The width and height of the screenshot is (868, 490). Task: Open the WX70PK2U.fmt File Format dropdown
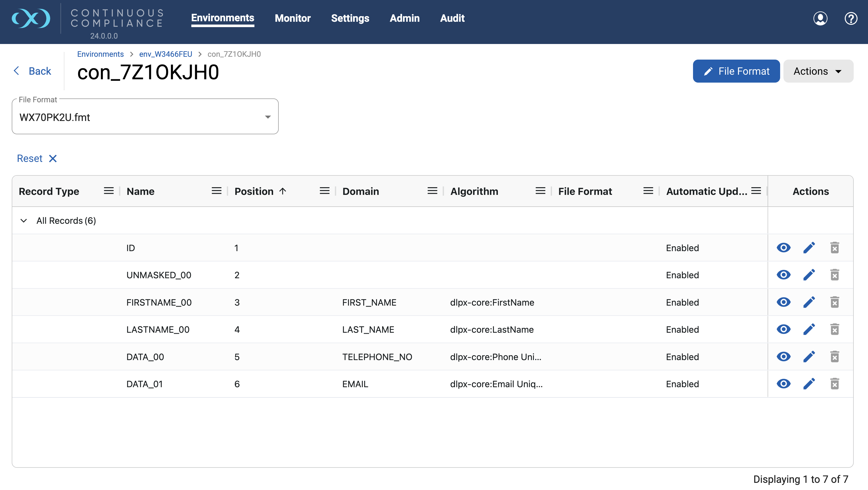[145, 117]
